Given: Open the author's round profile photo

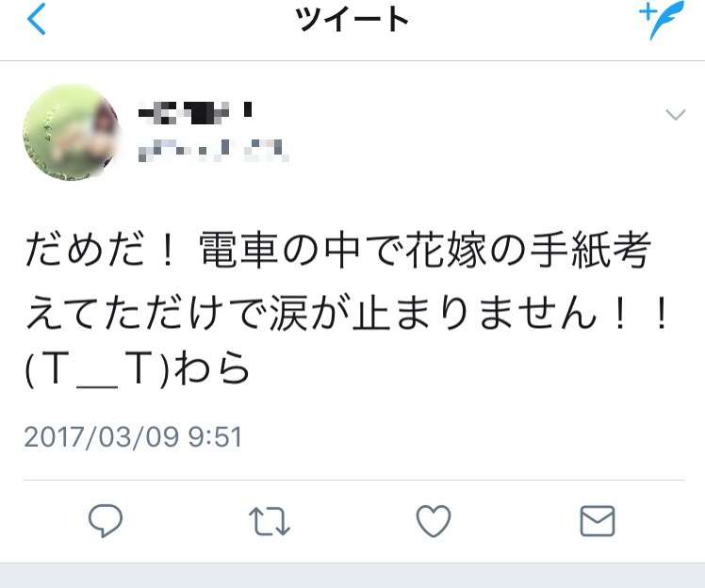Looking at the screenshot, I should coord(71,133).
